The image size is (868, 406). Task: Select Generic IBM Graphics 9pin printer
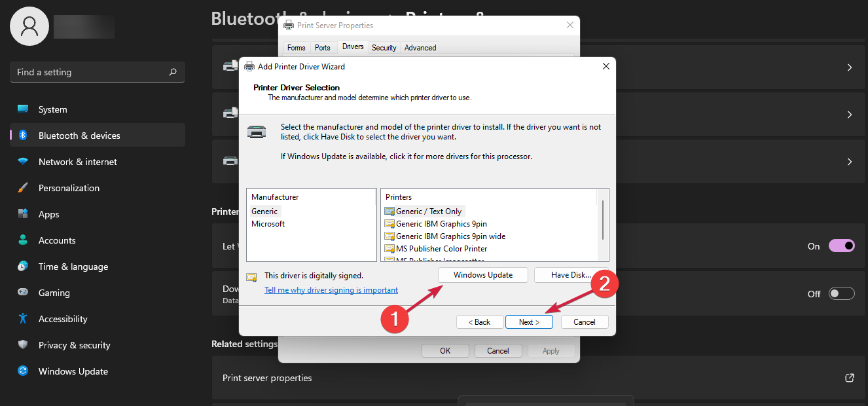pos(442,224)
